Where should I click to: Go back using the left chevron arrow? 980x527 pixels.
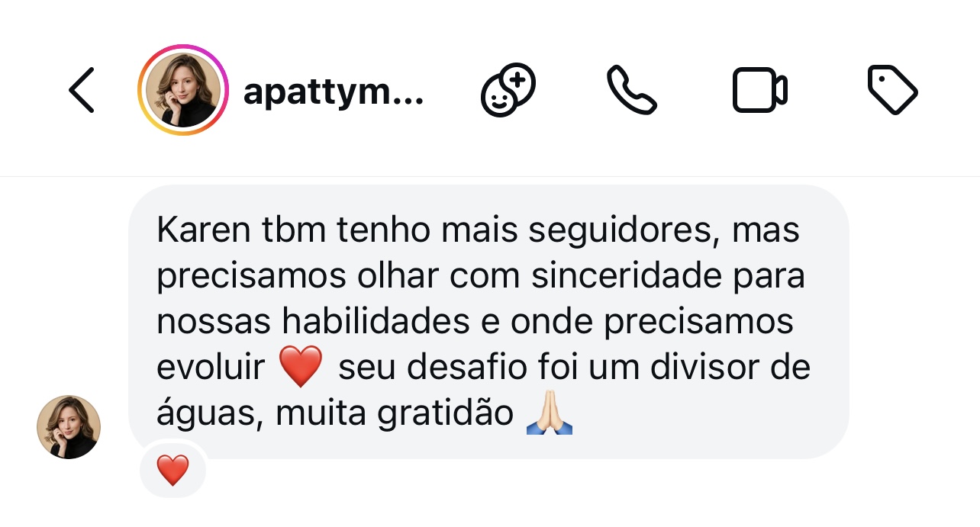82,90
